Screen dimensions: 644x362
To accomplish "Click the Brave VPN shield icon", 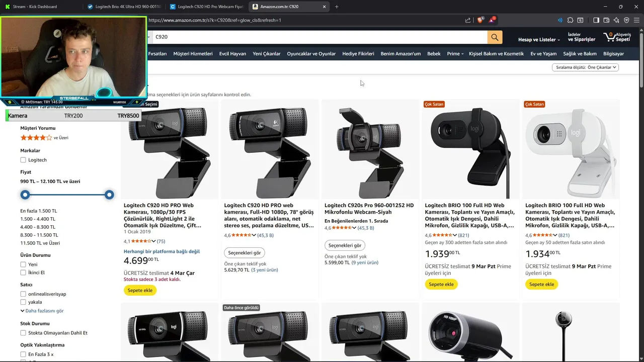I will pos(626,20).
